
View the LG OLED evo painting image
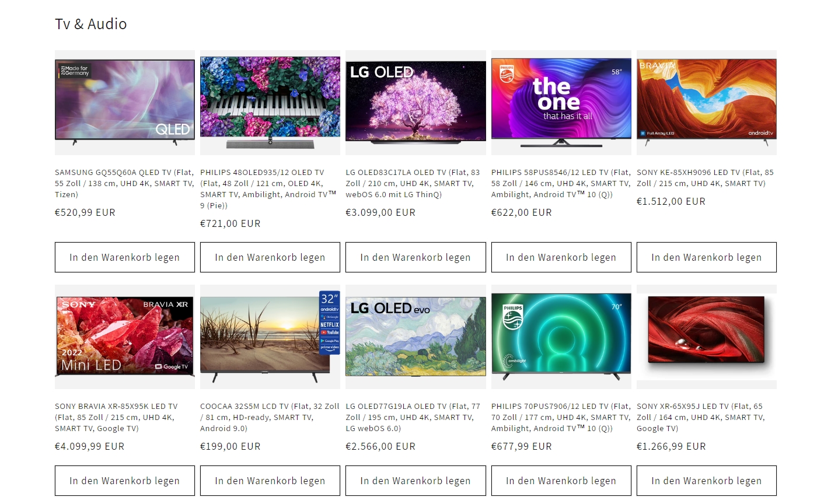click(415, 337)
